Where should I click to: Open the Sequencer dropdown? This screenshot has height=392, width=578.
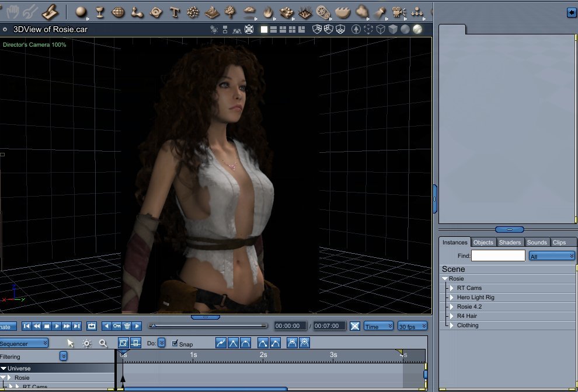tap(23, 344)
